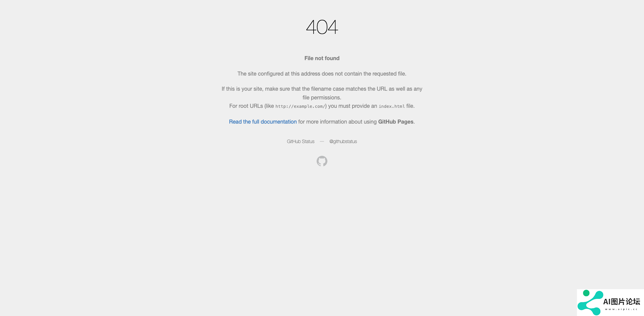The height and width of the screenshot is (316, 644).
Task: Open the GitHub Status link
Action: pos(301,141)
